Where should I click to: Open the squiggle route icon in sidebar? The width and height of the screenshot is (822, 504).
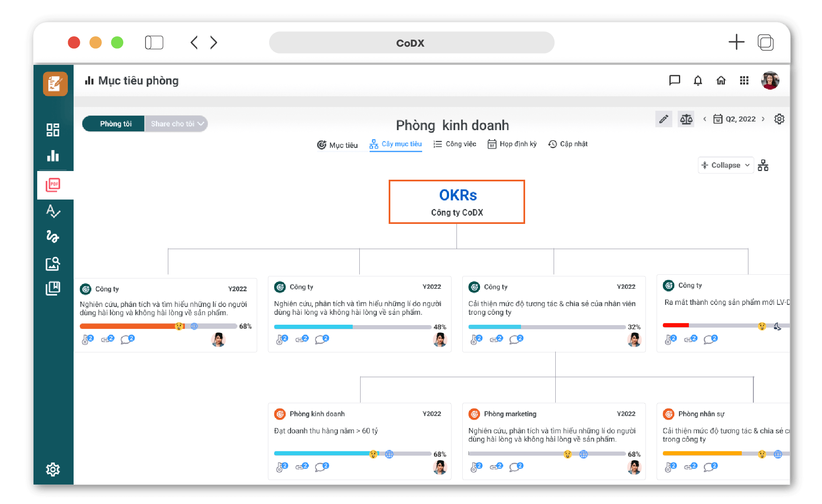(x=53, y=236)
